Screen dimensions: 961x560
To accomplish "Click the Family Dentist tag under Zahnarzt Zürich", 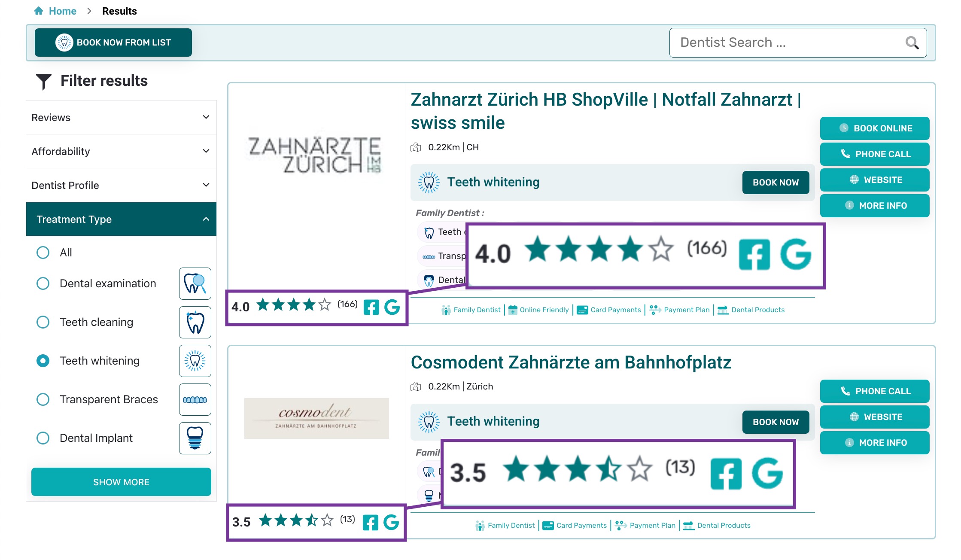I will (x=471, y=310).
